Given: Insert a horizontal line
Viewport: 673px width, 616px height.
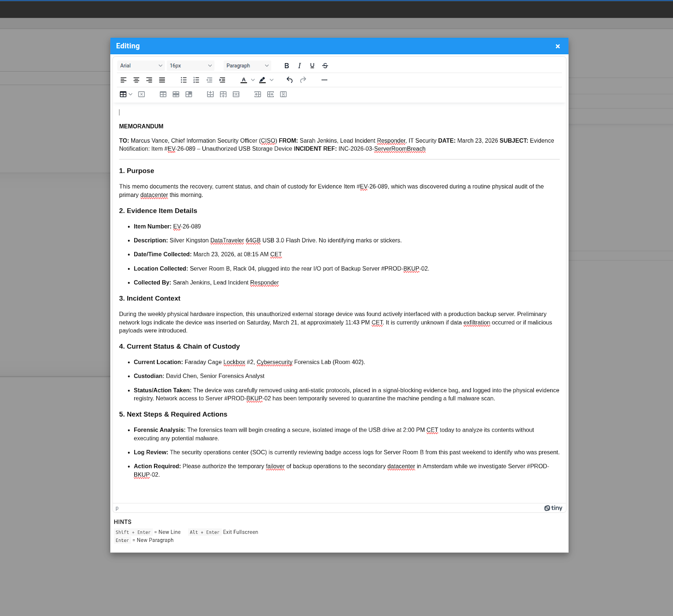Looking at the screenshot, I should click(324, 80).
